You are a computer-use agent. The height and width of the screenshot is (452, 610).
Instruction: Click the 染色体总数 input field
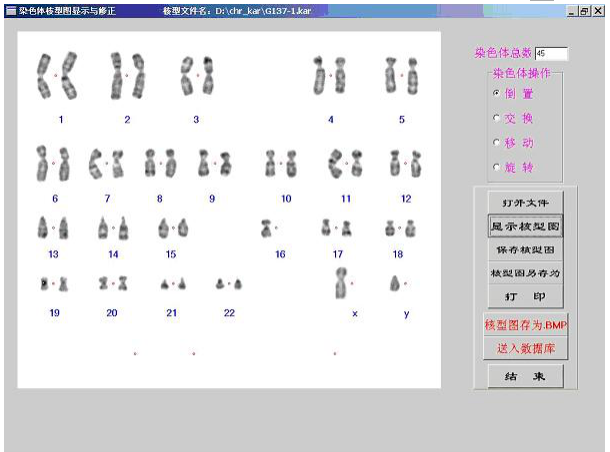click(x=551, y=53)
